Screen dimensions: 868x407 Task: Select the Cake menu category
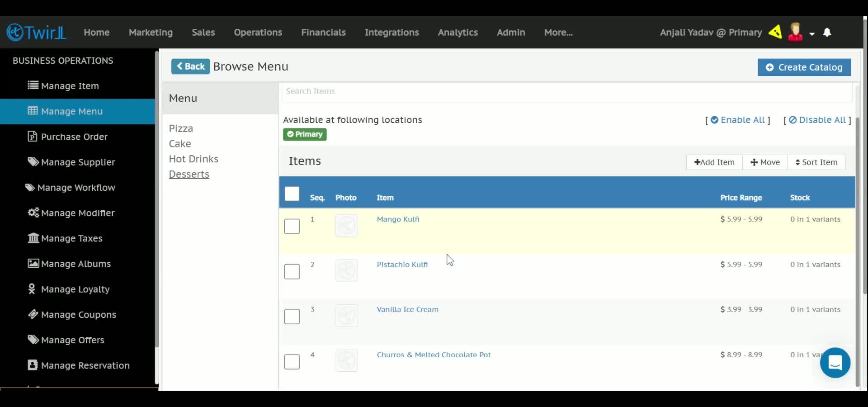(x=180, y=144)
